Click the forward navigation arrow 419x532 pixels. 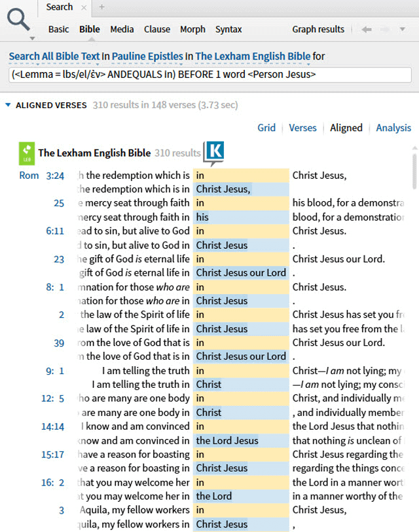[x=385, y=29]
